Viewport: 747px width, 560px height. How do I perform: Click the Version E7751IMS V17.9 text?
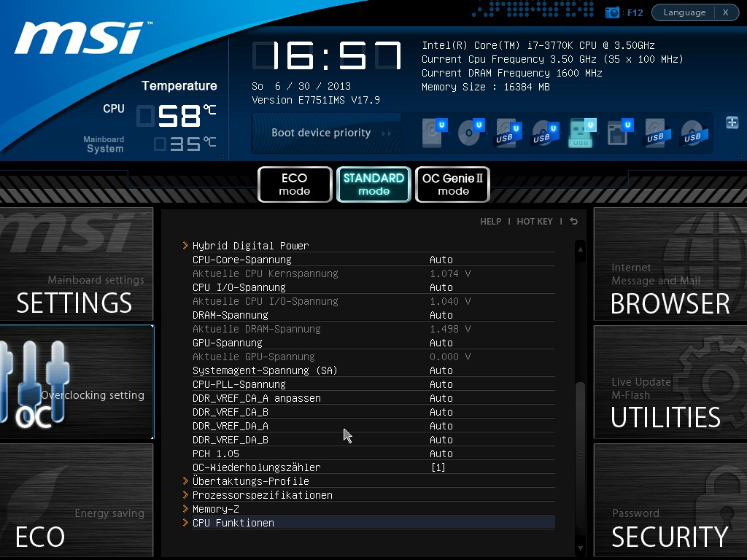pyautogui.click(x=316, y=100)
